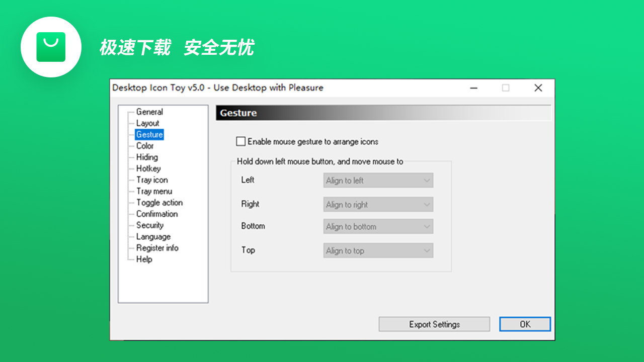Open the Tray menu settings page

click(x=153, y=191)
